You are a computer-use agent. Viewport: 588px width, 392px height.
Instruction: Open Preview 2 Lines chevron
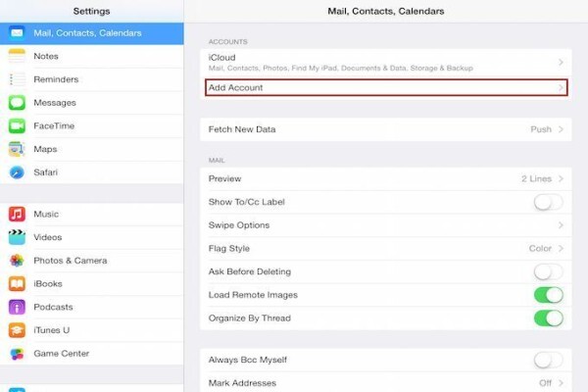point(561,179)
